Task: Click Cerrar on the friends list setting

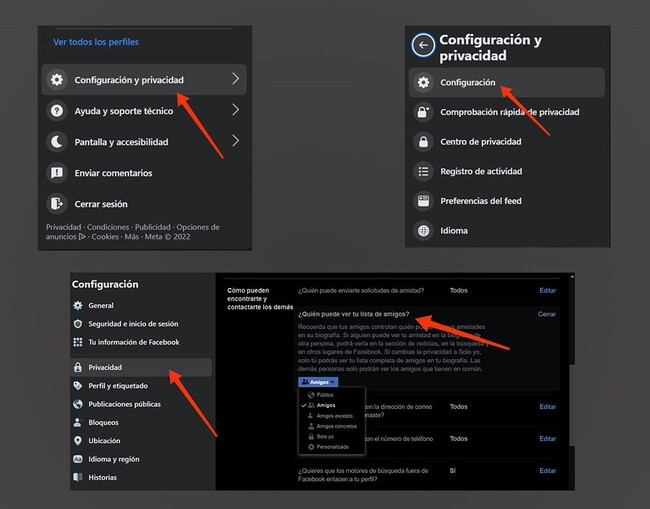Action: pyautogui.click(x=546, y=314)
